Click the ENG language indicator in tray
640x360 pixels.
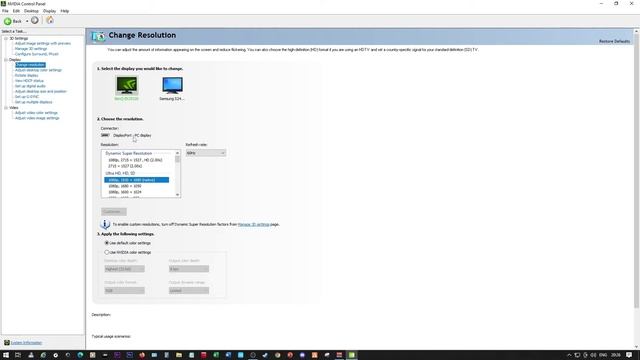(603, 355)
